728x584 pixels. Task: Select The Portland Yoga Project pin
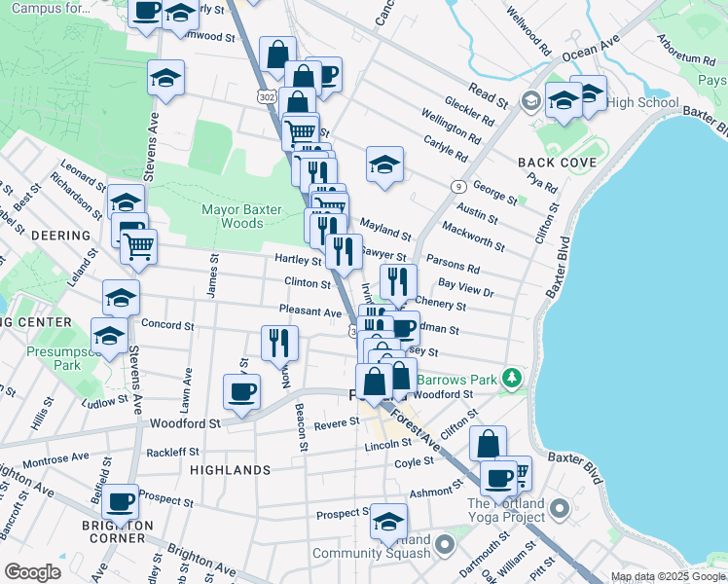(560, 508)
